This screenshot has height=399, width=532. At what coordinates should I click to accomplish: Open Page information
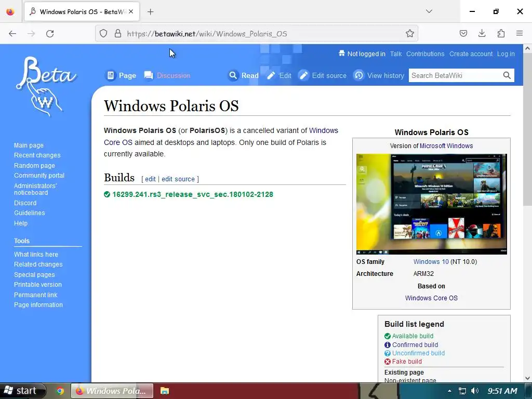(38, 304)
